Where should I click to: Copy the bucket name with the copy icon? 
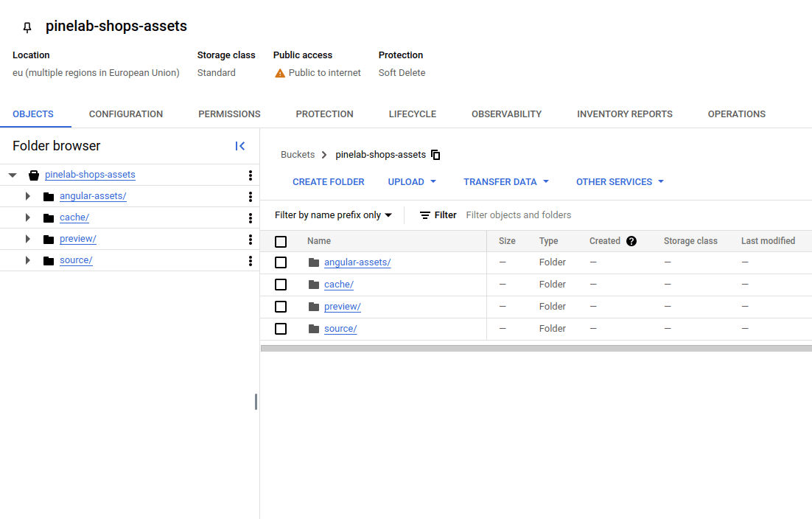[435, 155]
